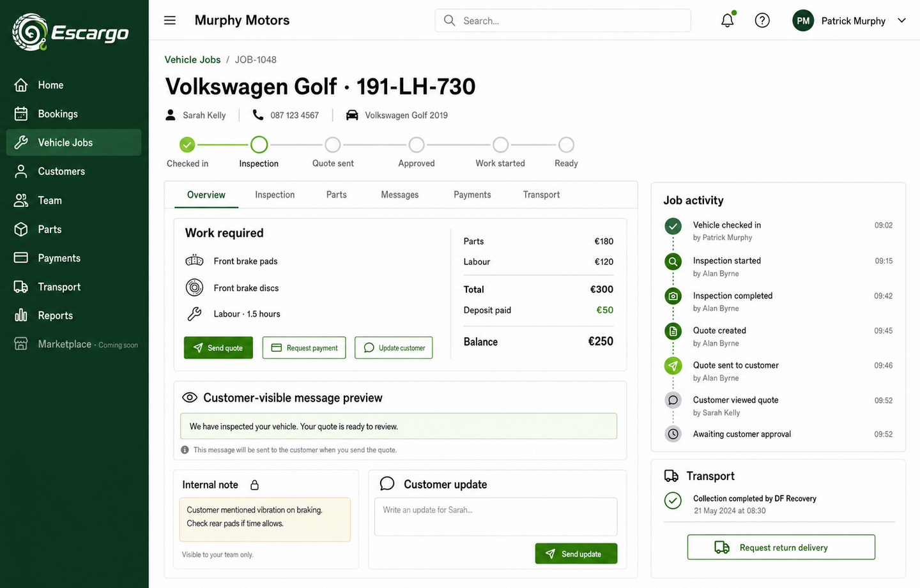Screen dimensions: 920x588
Task: Click the Inspection completed camera icon
Action: (673, 296)
